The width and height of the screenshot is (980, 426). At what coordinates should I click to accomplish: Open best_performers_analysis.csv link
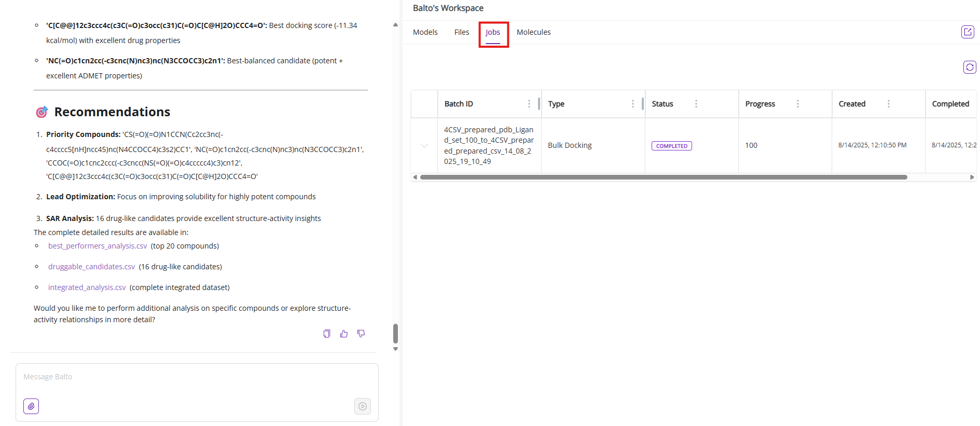point(98,246)
